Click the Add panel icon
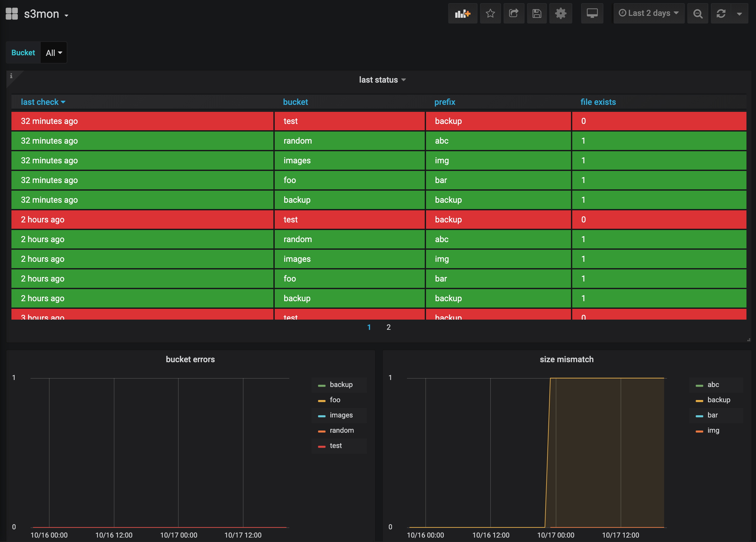This screenshot has width=756, height=542. click(x=462, y=14)
